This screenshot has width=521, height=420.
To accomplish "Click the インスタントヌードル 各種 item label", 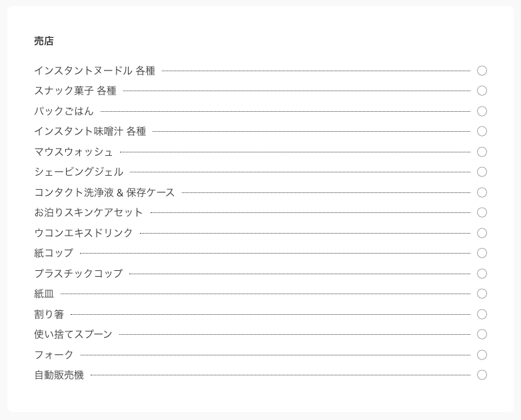I will [95, 71].
